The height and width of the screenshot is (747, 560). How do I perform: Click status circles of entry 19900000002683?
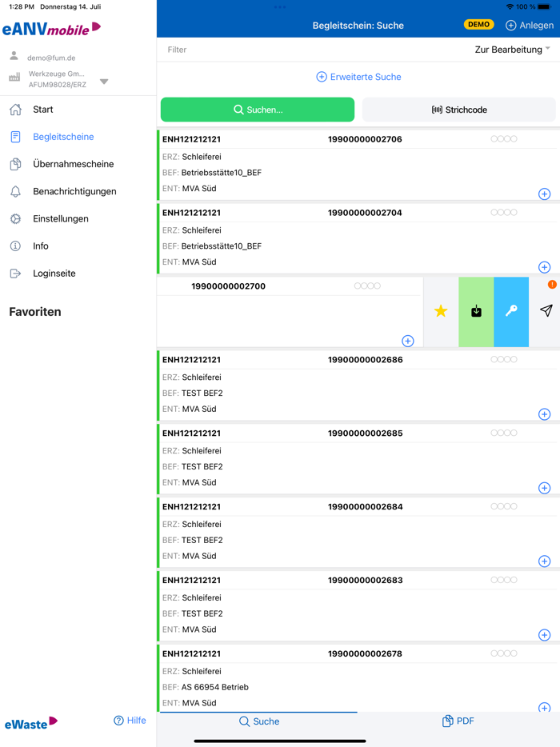click(x=504, y=580)
